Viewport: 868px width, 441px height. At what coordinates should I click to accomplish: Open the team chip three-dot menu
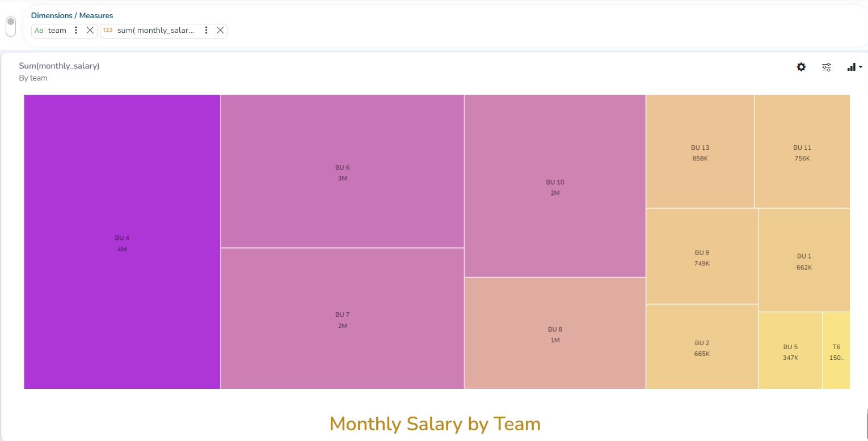click(x=77, y=31)
